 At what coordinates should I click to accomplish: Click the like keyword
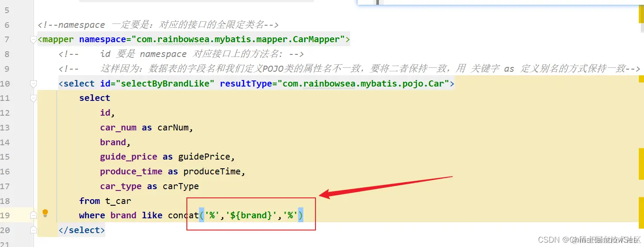152,216
